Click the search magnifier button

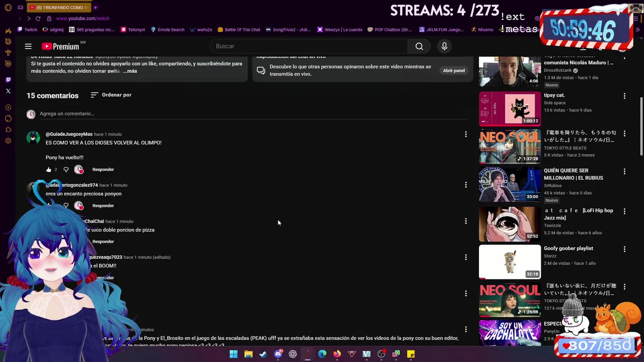click(419, 46)
